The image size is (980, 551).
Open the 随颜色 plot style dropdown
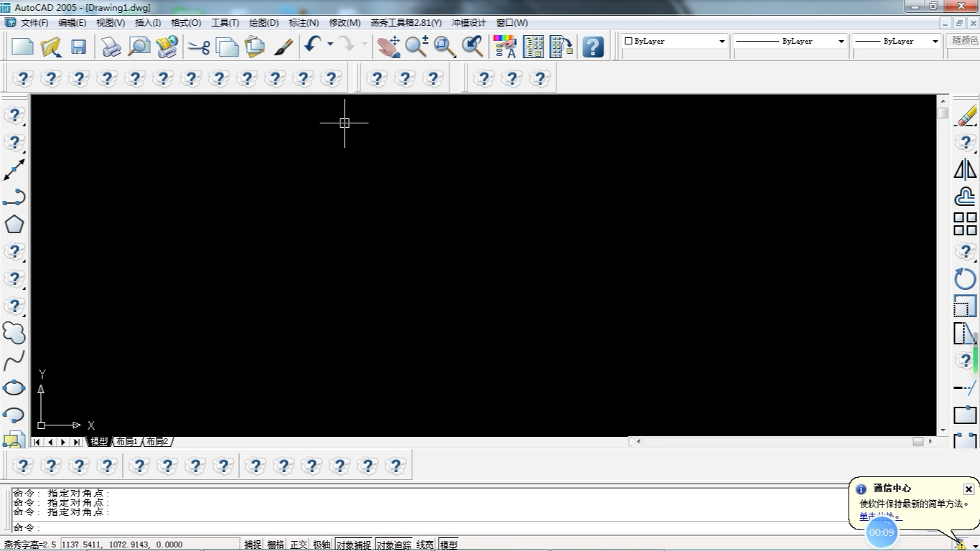point(964,42)
